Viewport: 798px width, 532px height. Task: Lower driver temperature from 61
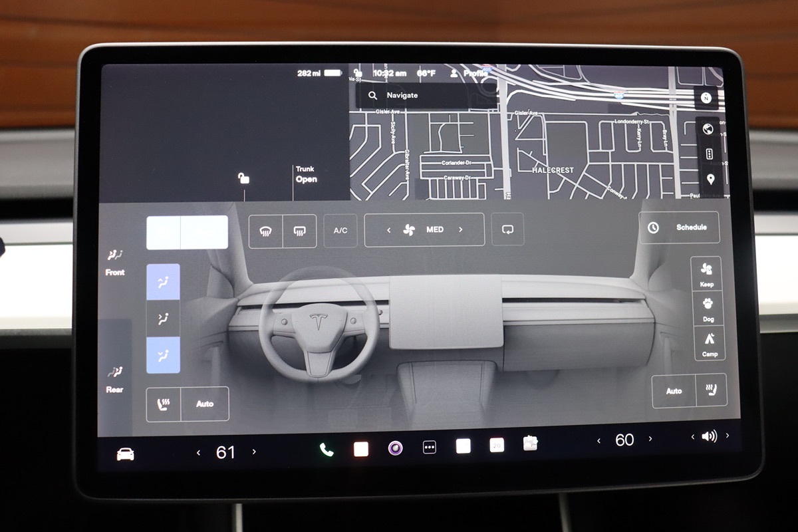pyautogui.click(x=198, y=452)
